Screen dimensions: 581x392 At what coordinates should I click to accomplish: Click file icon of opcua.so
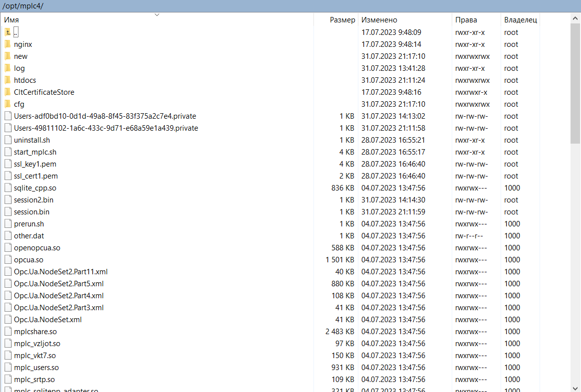(x=8, y=260)
